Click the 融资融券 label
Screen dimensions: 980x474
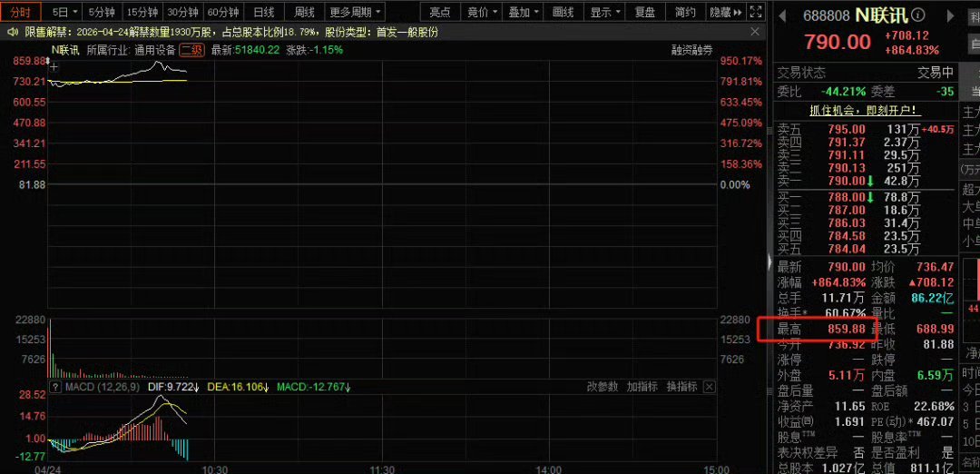click(x=691, y=51)
